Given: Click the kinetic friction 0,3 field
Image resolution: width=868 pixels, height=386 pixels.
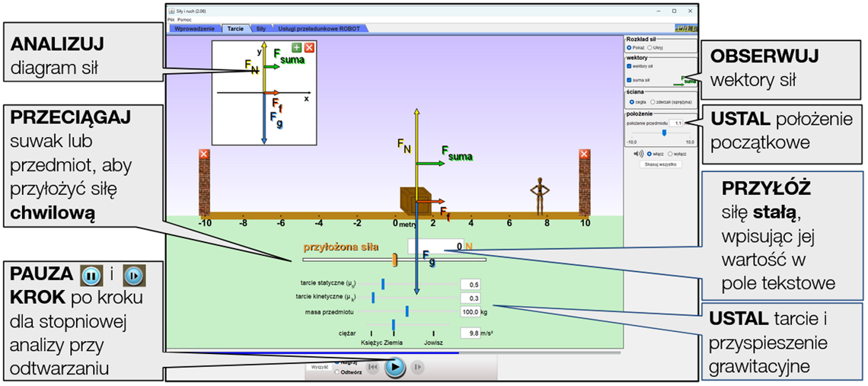Looking at the screenshot, I should pos(470,298).
